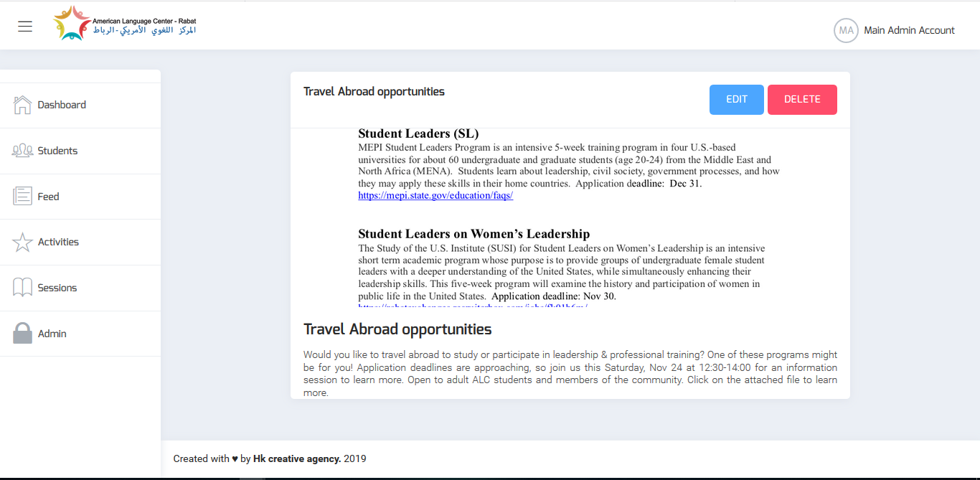Open the hamburger menu icon
This screenshot has width=980, height=480.
[25, 27]
